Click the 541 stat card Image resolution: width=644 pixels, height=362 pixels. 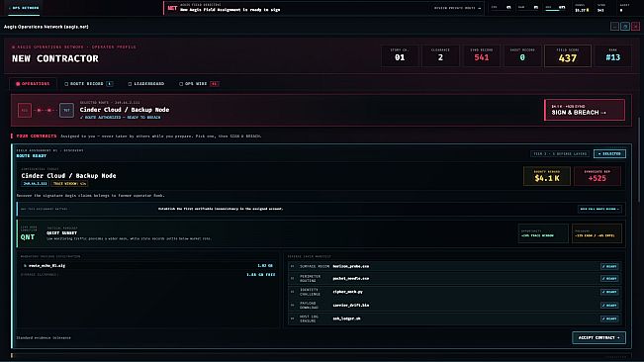[482, 55]
